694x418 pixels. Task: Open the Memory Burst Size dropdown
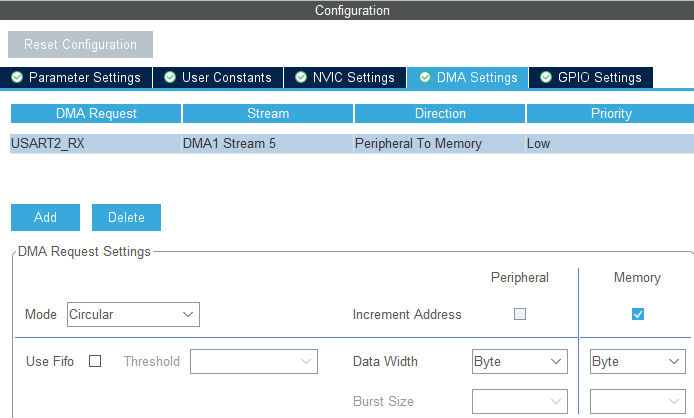638,401
